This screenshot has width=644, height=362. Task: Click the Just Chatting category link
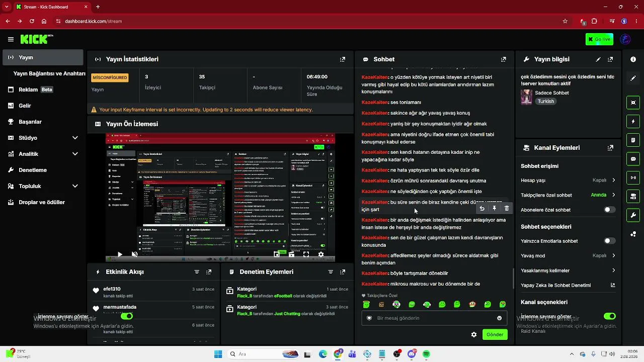287,314
